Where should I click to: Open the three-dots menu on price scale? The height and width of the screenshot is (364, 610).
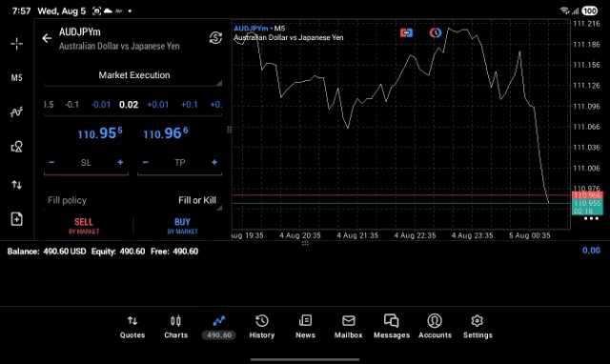(591, 219)
